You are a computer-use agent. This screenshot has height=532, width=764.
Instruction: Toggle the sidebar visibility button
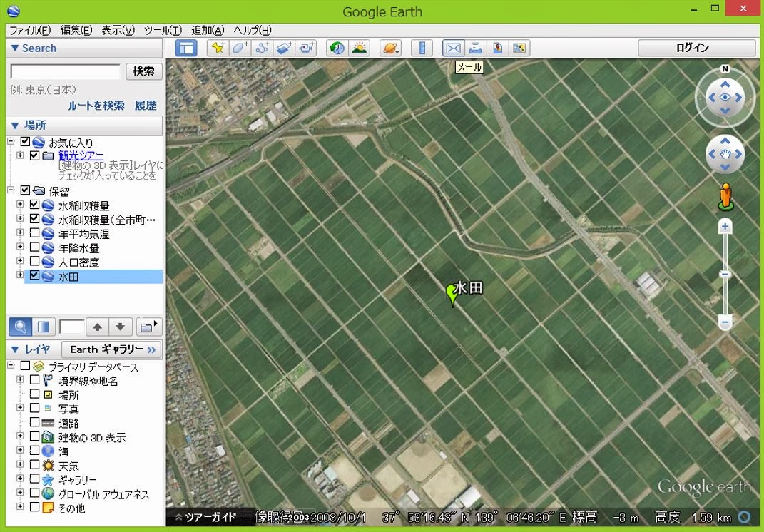(x=186, y=48)
